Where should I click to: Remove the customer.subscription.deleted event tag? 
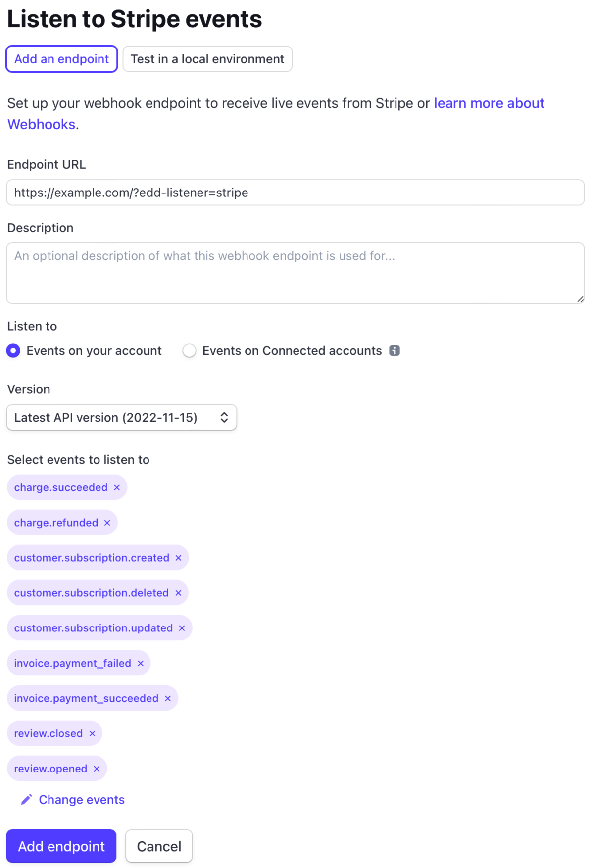178,593
